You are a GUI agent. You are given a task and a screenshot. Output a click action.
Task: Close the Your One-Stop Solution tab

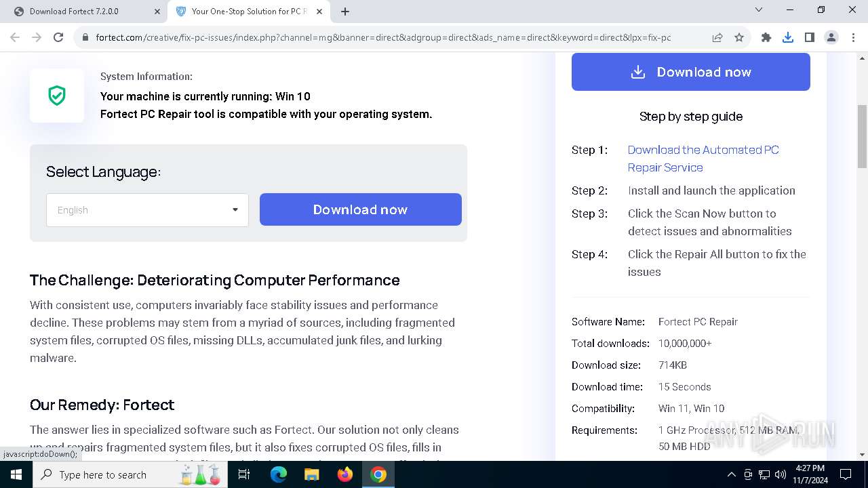click(x=319, y=12)
